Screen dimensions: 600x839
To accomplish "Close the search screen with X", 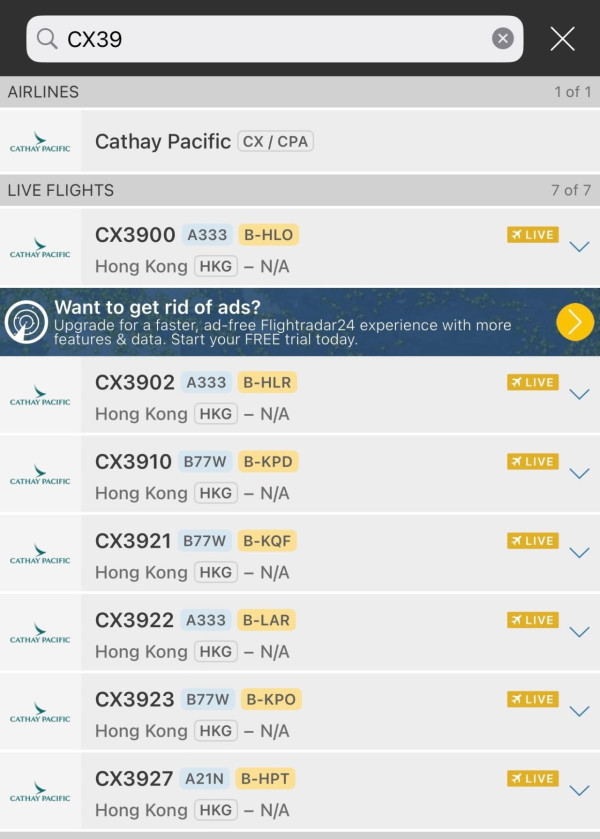I will (x=563, y=38).
